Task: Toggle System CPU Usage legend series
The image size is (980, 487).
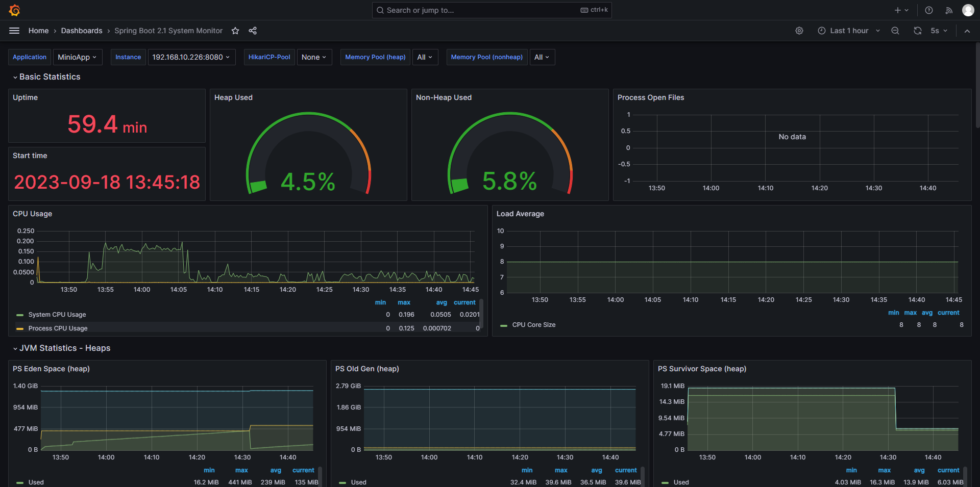Action: click(57, 315)
